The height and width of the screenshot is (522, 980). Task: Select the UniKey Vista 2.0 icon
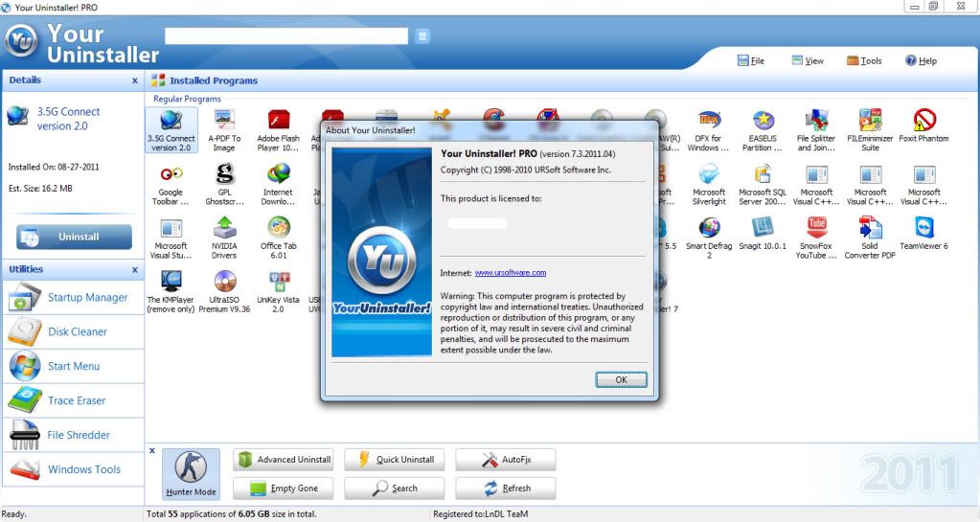(x=278, y=291)
